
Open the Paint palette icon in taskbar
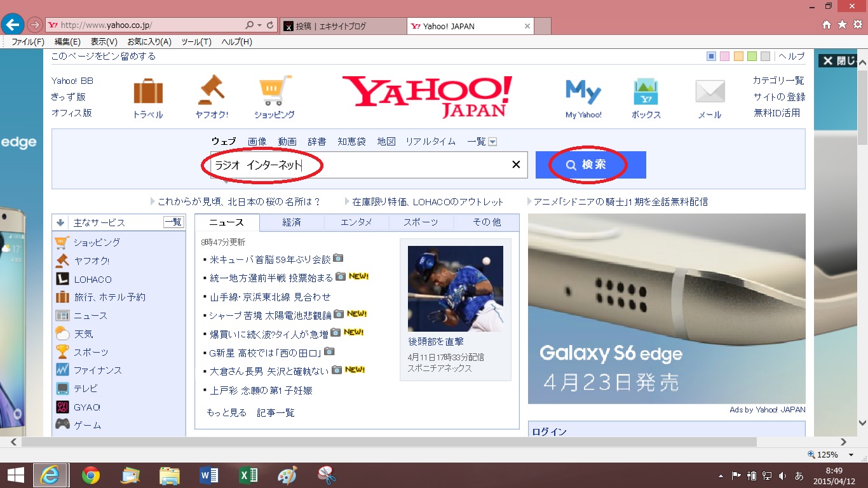click(287, 475)
